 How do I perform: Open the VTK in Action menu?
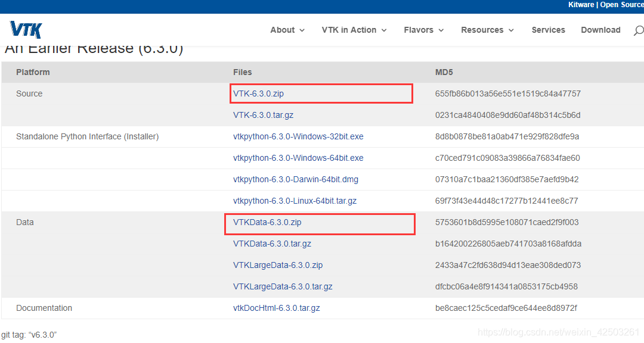click(349, 30)
